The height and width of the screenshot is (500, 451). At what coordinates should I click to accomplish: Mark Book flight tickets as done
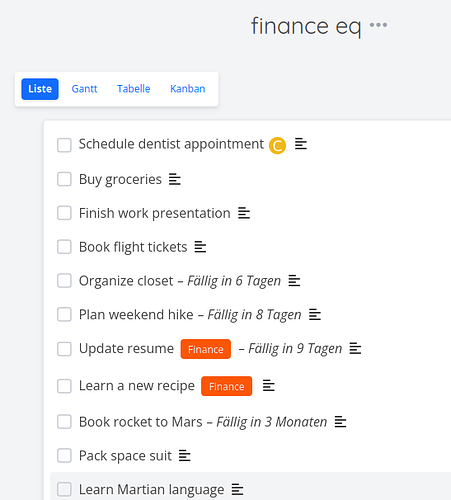64,247
